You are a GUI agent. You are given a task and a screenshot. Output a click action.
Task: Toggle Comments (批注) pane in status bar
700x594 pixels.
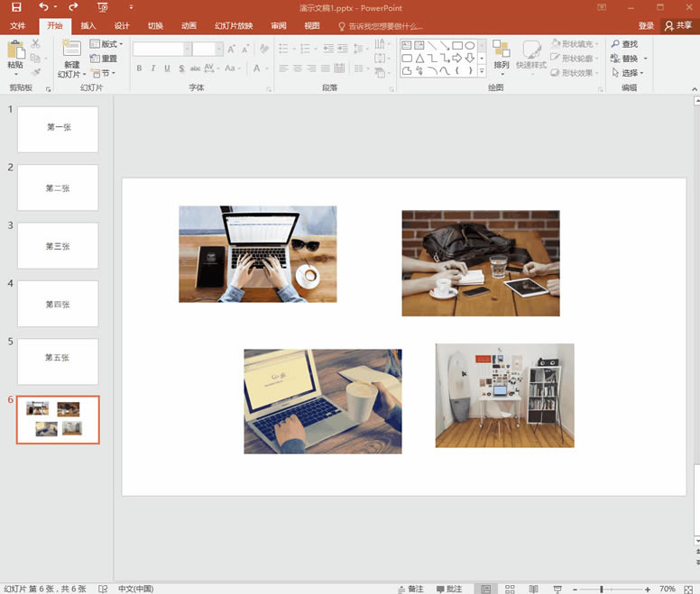click(449, 589)
